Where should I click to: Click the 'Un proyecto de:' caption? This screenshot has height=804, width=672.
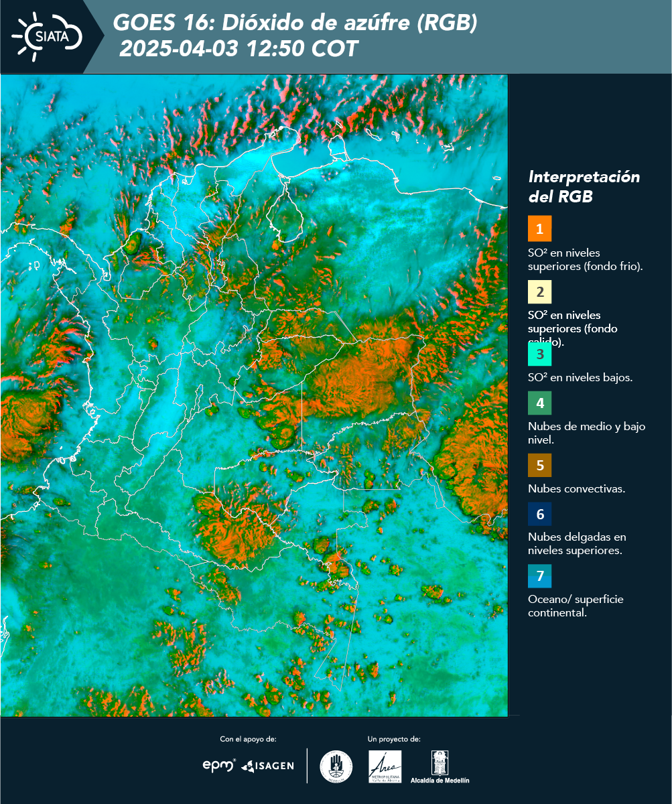[x=394, y=739]
